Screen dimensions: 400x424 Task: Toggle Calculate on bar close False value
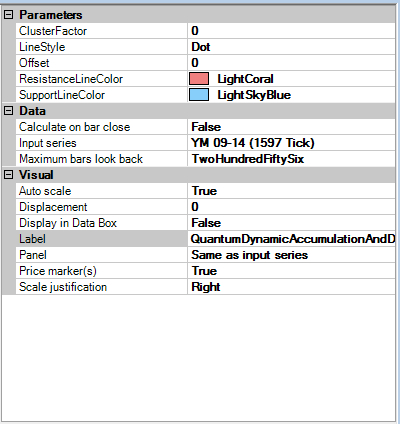(292, 127)
